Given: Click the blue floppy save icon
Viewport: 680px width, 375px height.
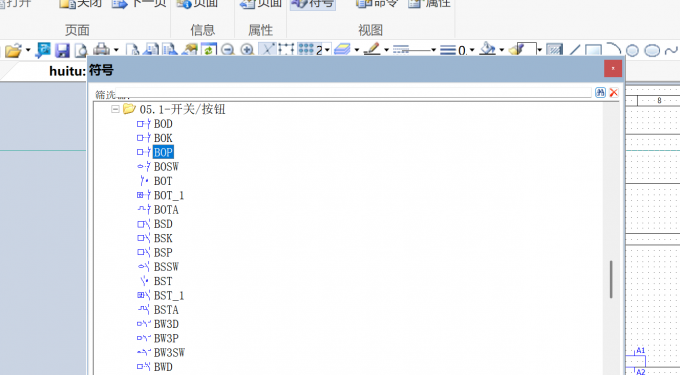Looking at the screenshot, I should pos(62,50).
